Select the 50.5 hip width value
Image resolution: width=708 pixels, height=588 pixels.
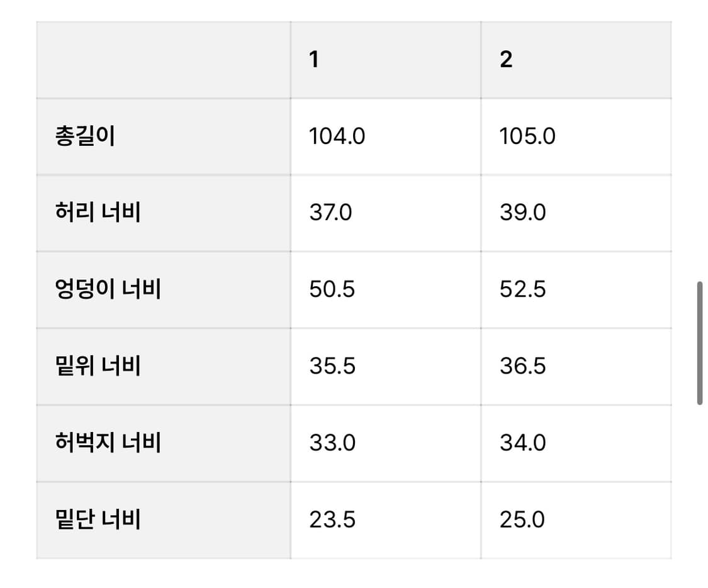click(x=332, y=290)
